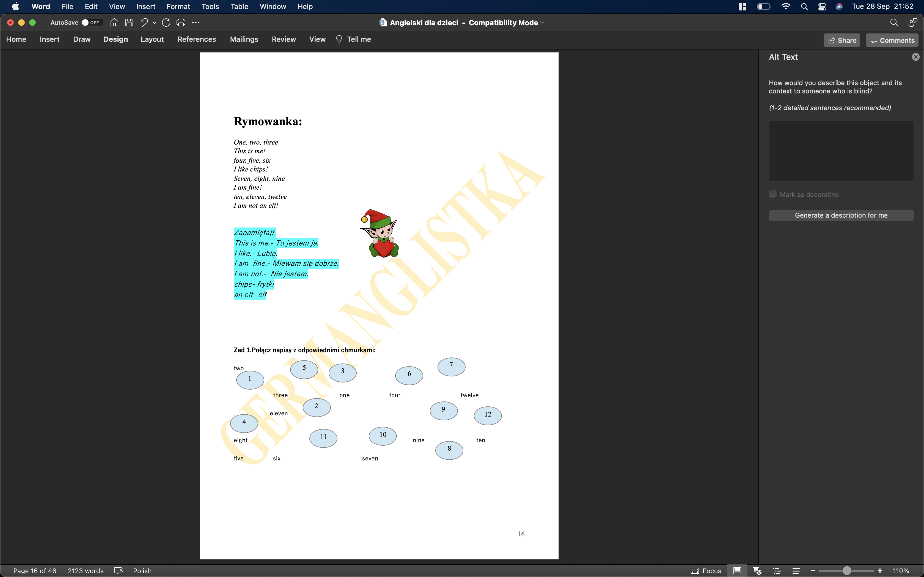924x577 pixels.
Task: Open the Format menu
Action: tap(178, 7)
